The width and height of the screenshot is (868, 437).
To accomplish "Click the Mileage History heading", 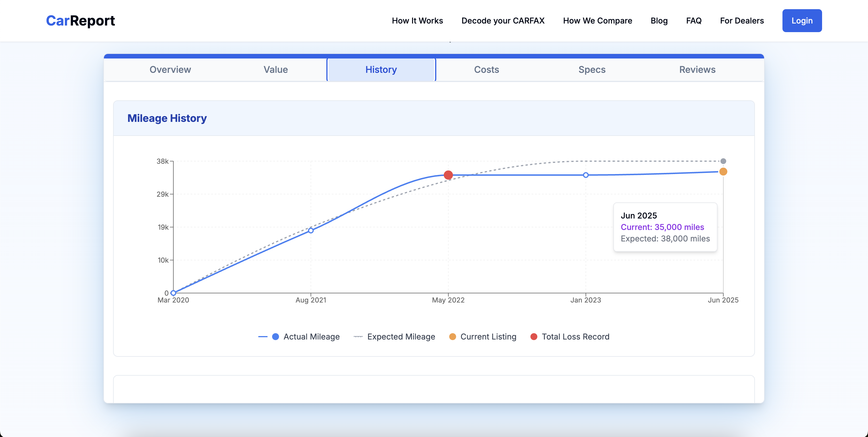I will [x=167, y=118].
